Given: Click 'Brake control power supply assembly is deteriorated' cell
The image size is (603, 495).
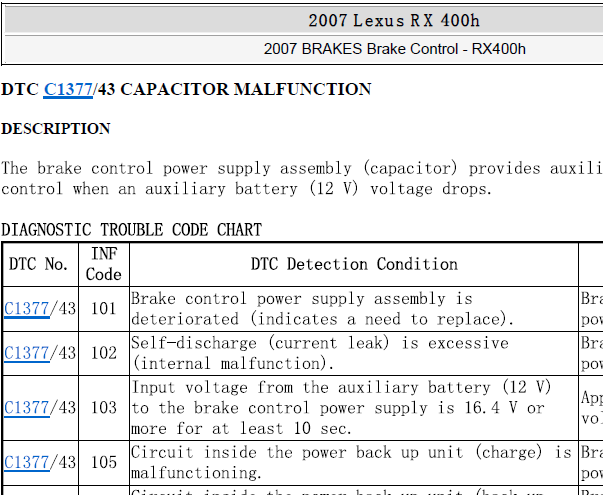Looking at the screenshot, I should point(354,309).
